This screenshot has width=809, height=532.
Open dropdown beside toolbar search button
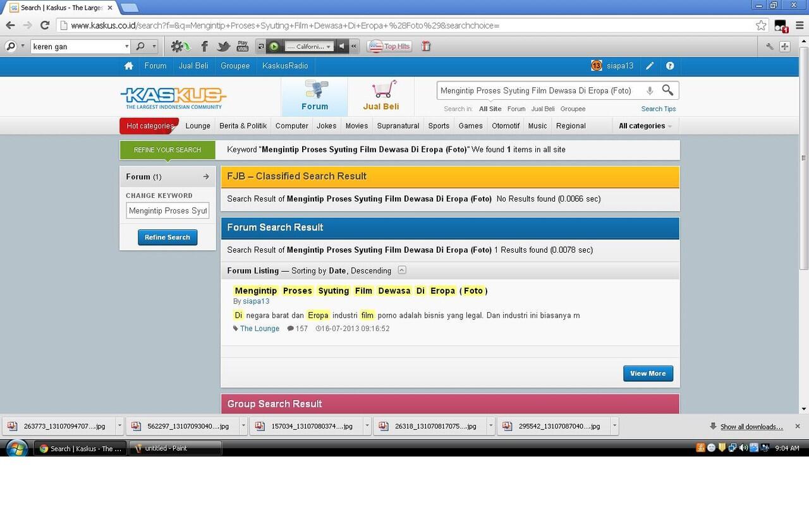tap(154, 46)
